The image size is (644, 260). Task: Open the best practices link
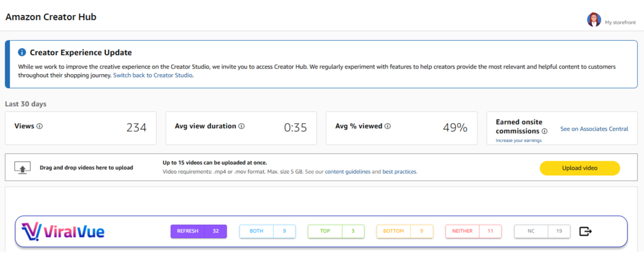coord(399,172)
